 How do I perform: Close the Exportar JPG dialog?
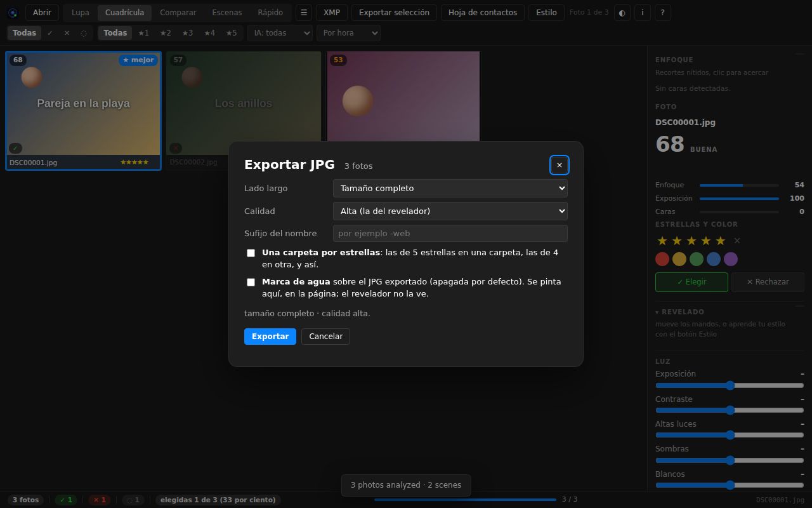point(560,165)
